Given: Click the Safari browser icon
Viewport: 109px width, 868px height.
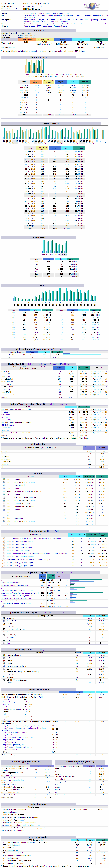Looking at the screenshot, I should 4,658.
